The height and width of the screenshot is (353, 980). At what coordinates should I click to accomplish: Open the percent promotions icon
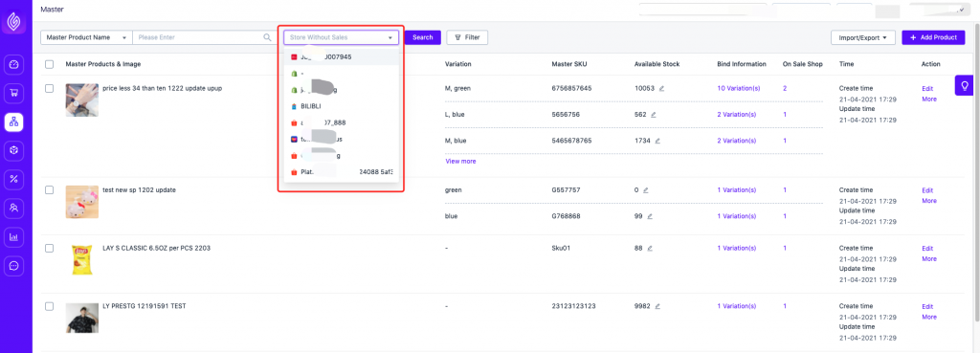click(14, 179)
